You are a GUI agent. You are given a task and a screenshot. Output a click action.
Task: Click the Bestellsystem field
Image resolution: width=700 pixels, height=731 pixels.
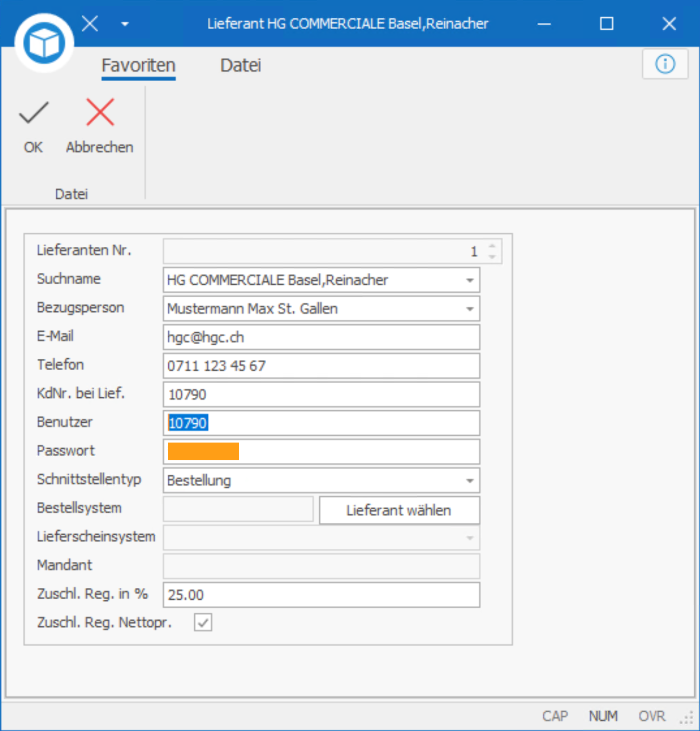238,509
